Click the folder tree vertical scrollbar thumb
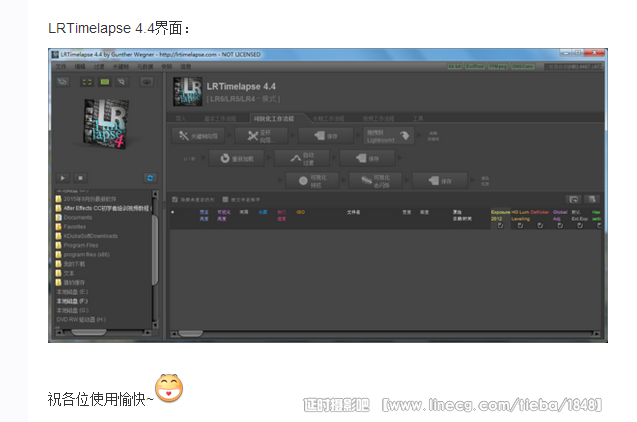Viewport: 637px width, 422px height. [155, 249]
